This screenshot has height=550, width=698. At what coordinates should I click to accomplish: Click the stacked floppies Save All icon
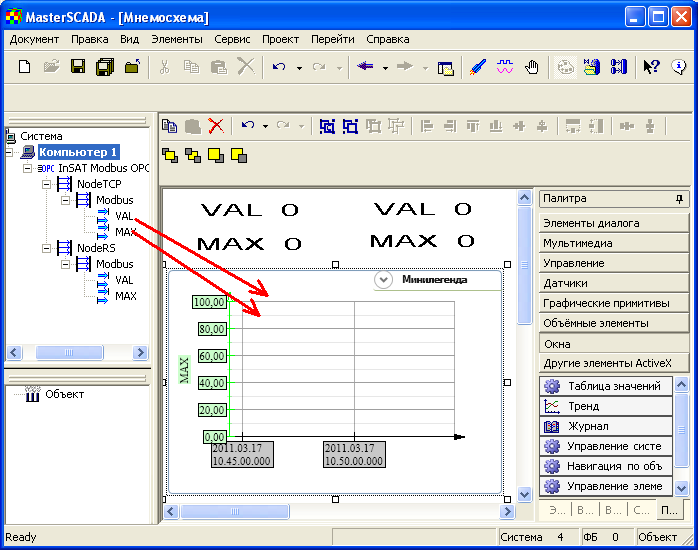pyautogui.click(x=105, y=67)
